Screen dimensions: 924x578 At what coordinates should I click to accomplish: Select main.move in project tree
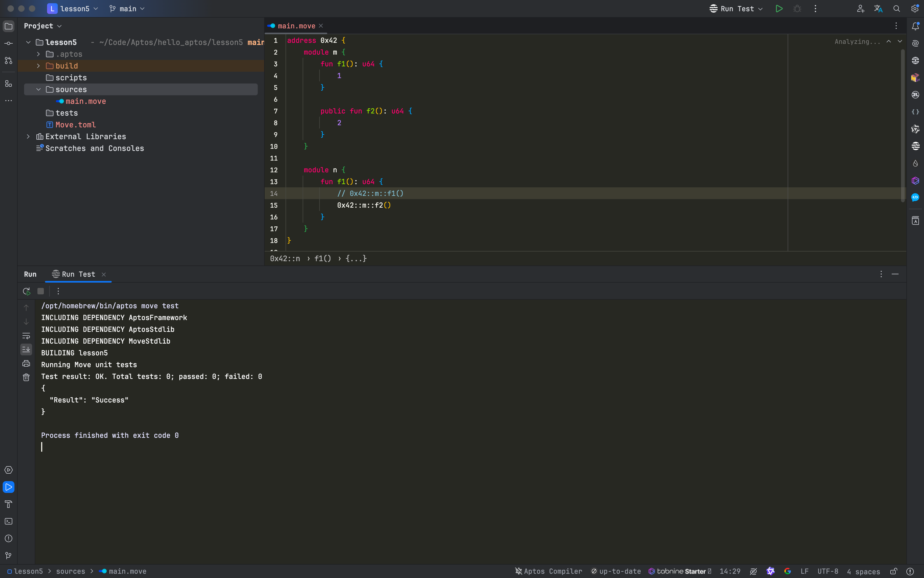click(81, 101)
